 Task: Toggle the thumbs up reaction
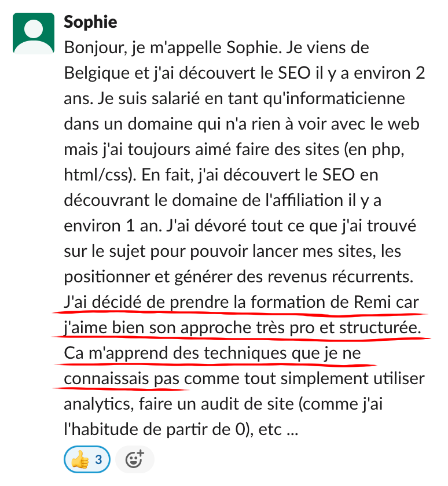[87, 459]
